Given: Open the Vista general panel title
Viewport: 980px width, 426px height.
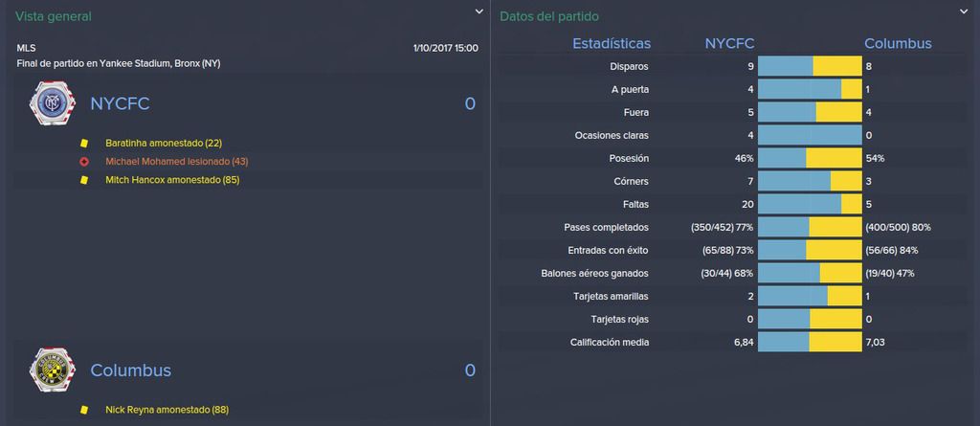Looking at the screenshot, I should click(54, 17).
